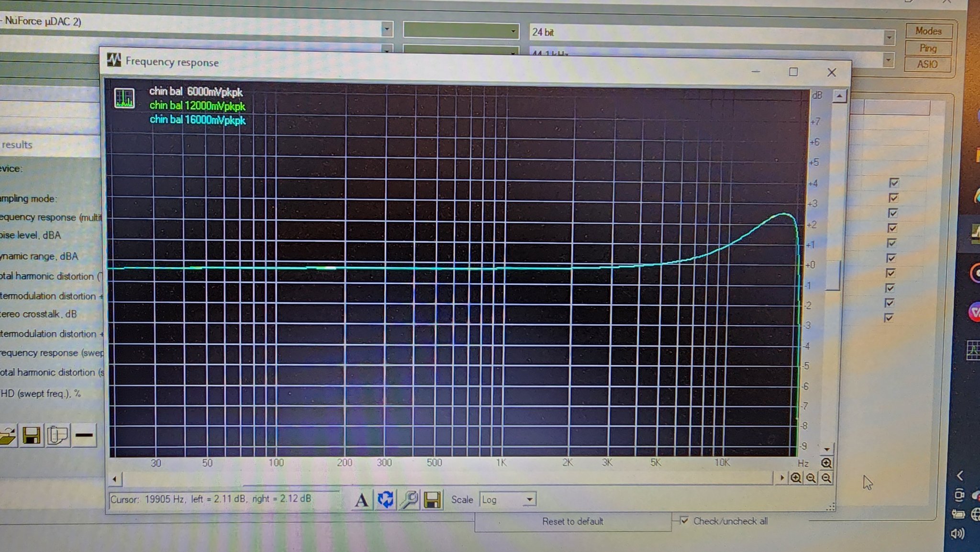The width and height of the screenshot is (980, 552).
Task: Open the speaker volume tray icon
Action: coord(958,534)
